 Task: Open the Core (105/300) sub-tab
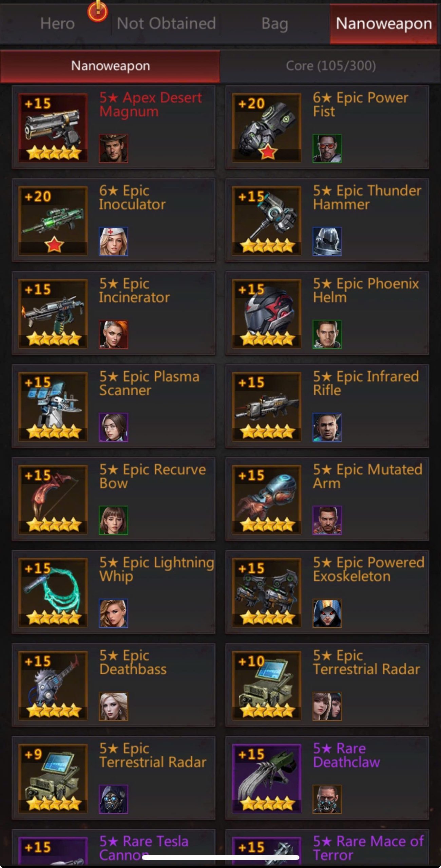point(331,66)
